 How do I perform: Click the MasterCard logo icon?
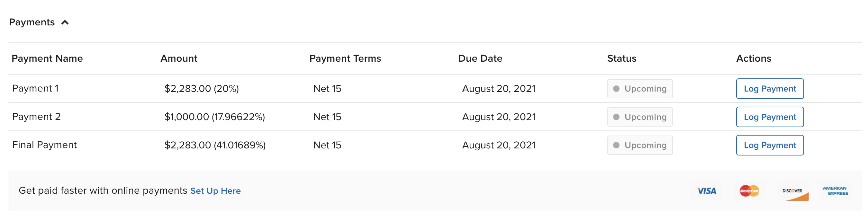click(749, 191)
